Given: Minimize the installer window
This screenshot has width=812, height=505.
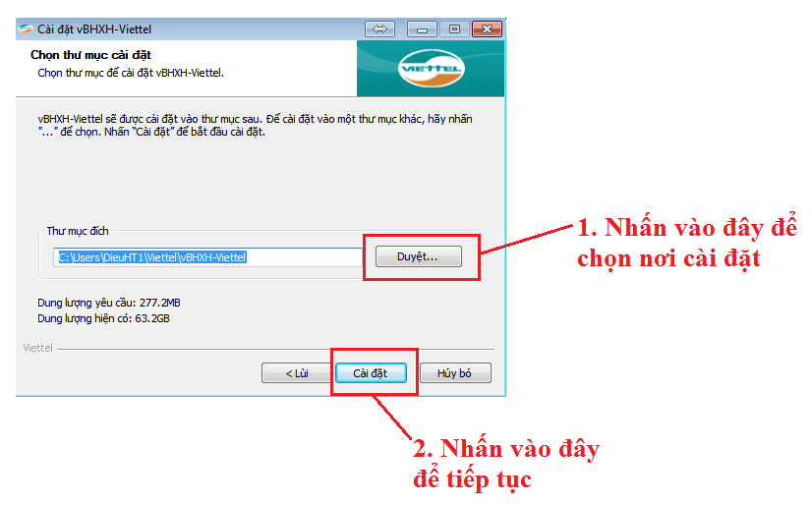Looking at the screenshot, I should click(x=422, y=28).
